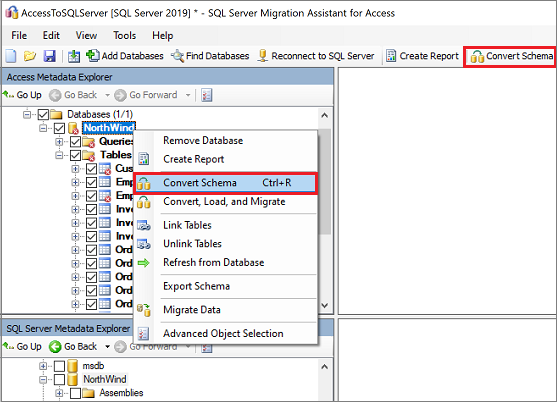This screenshot has width=557, height=402.
Task: Click the Add Databases toolbar icon
Action: [93, 55]
